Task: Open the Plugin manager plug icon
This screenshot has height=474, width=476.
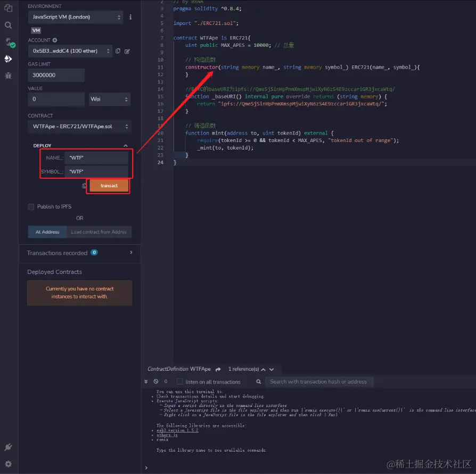Action: point(8,447)
